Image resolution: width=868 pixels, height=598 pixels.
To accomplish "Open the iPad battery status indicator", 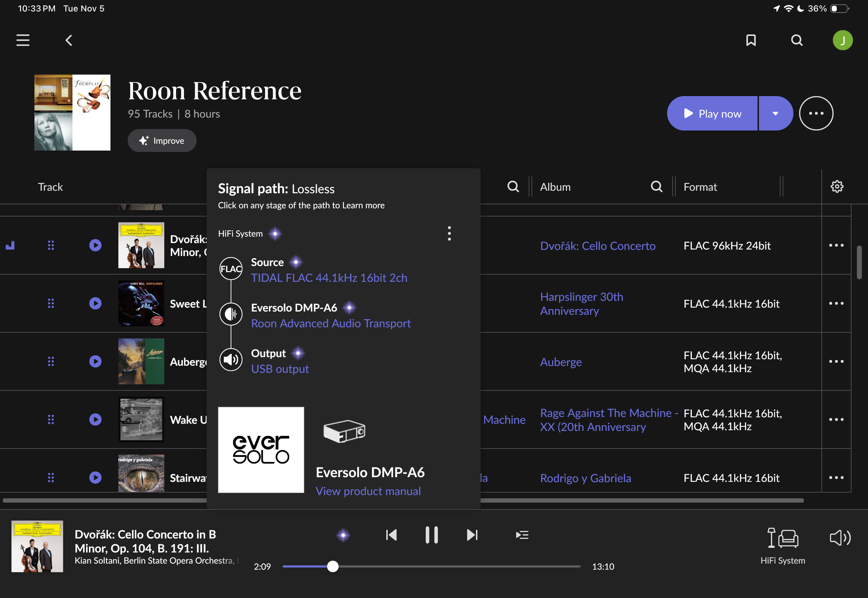I will pos(840,8).
